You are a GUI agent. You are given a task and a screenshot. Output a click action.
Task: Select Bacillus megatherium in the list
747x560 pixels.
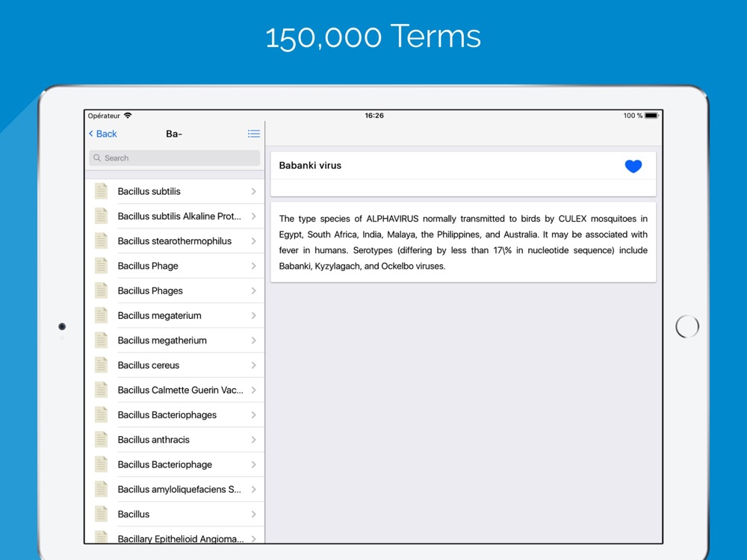click(x=174, y=340)
